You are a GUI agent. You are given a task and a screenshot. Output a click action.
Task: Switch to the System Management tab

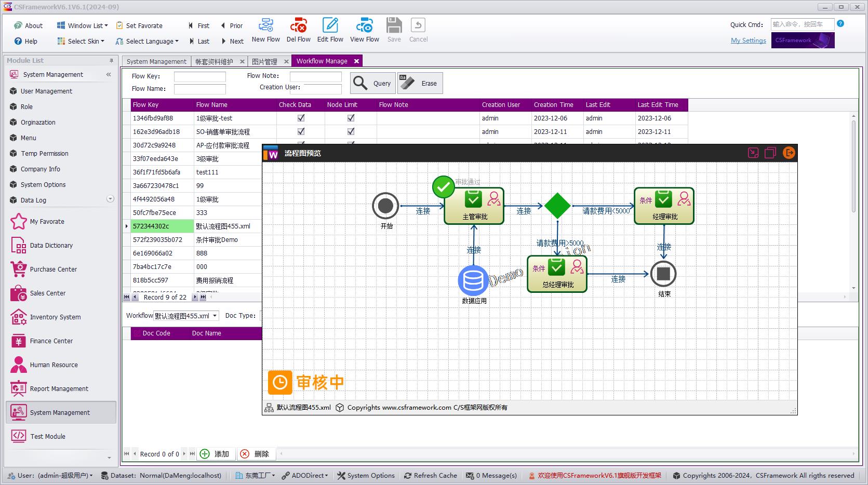tap(156, 61)
